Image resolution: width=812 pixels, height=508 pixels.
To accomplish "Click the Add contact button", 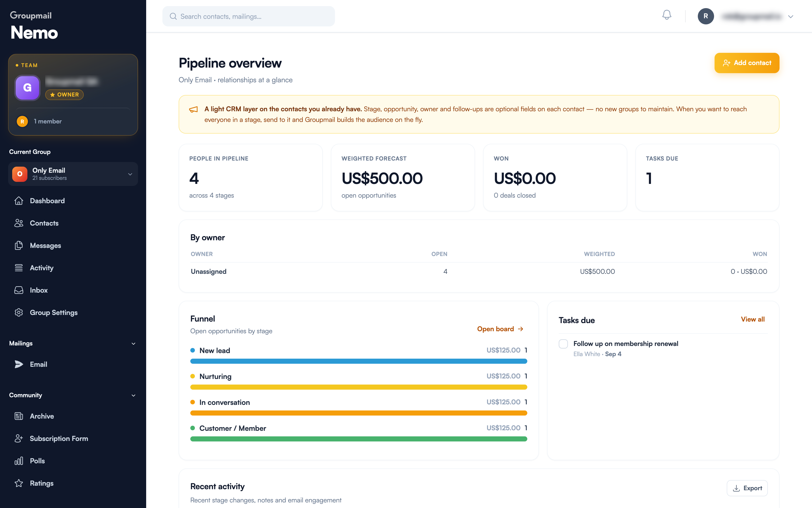I will coord(747,63).
